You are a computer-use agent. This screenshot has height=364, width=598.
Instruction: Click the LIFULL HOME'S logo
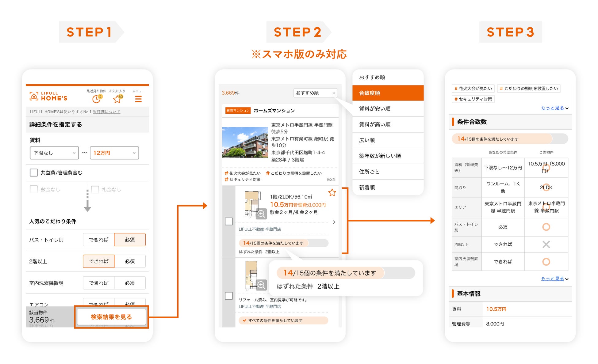(48, 96)
